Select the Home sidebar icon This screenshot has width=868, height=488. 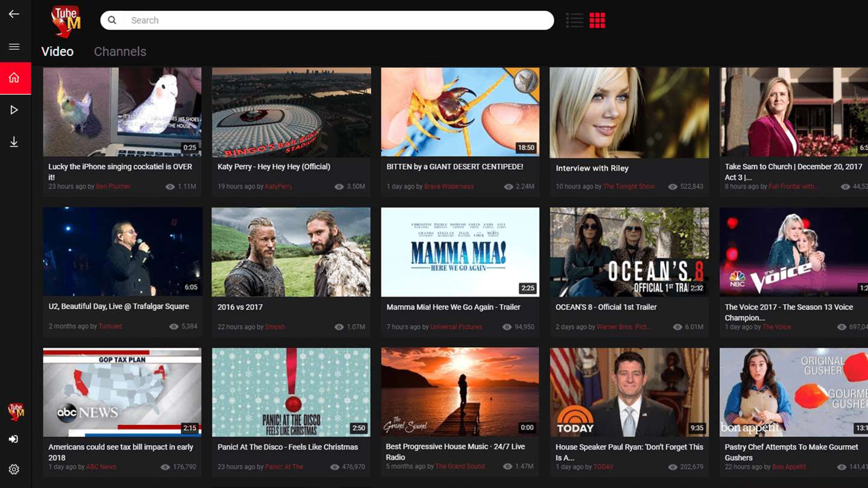15,78
